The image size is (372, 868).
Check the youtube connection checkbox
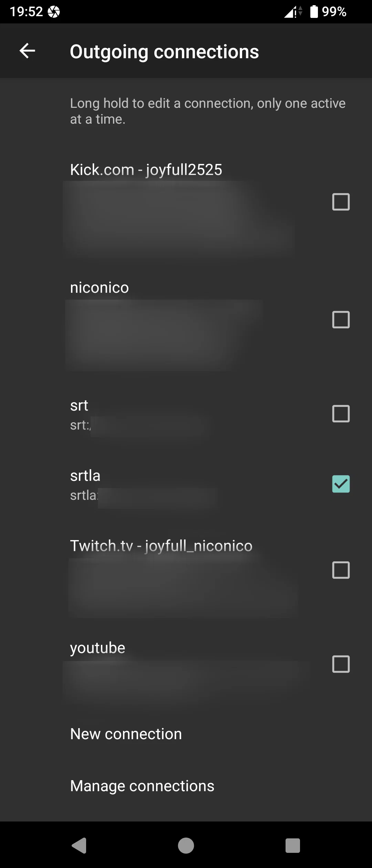[x=341, y=664]
